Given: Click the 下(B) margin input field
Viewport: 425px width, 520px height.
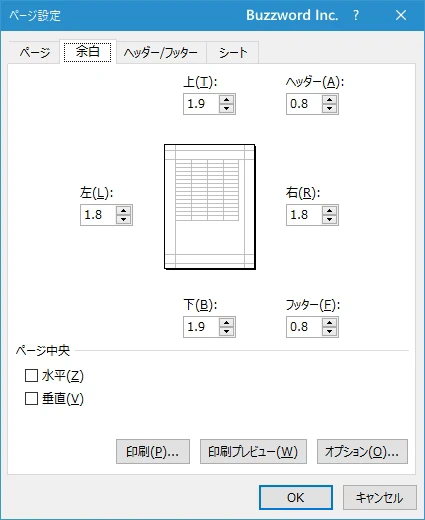Looking at the screenshot, I should pyautogui.click(x=201, y=327).
